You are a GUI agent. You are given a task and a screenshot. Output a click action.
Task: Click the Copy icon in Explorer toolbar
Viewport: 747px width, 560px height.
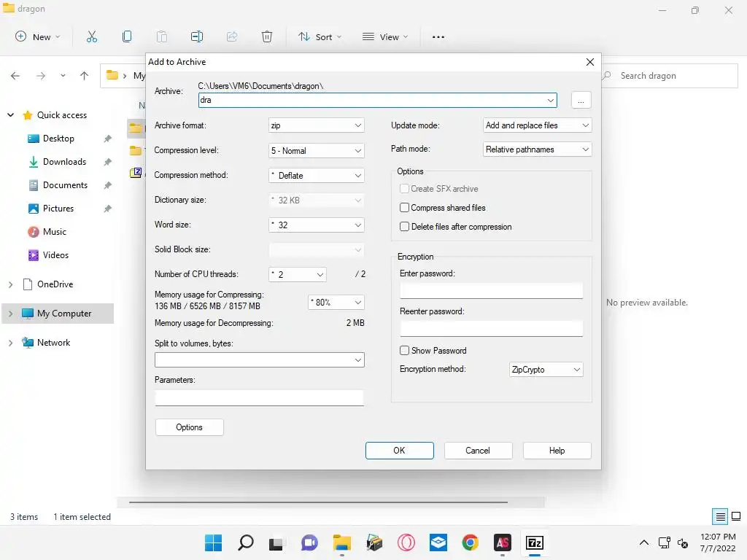click(x=127, y=36)
